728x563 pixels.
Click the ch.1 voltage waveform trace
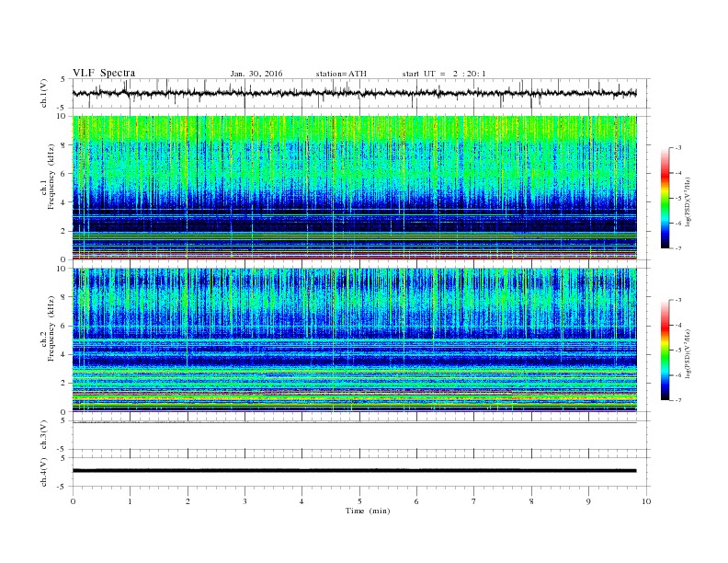(x=354, y=93)
